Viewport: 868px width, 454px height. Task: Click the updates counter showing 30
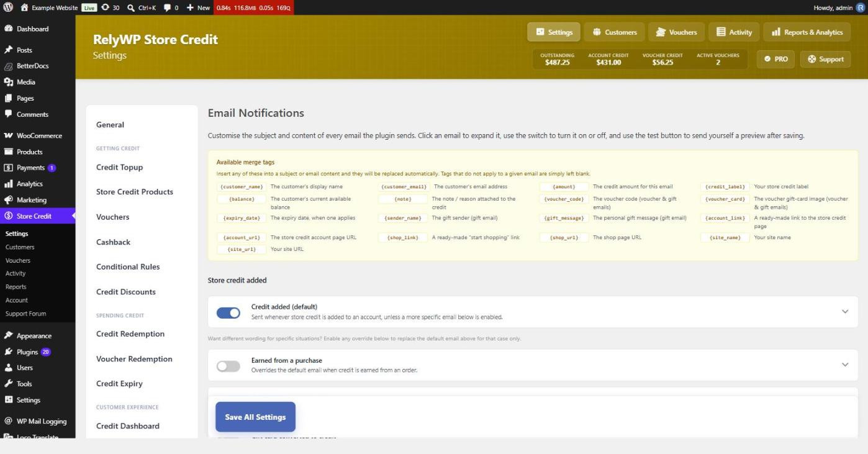pyautogui.click(x=111, y=7)
